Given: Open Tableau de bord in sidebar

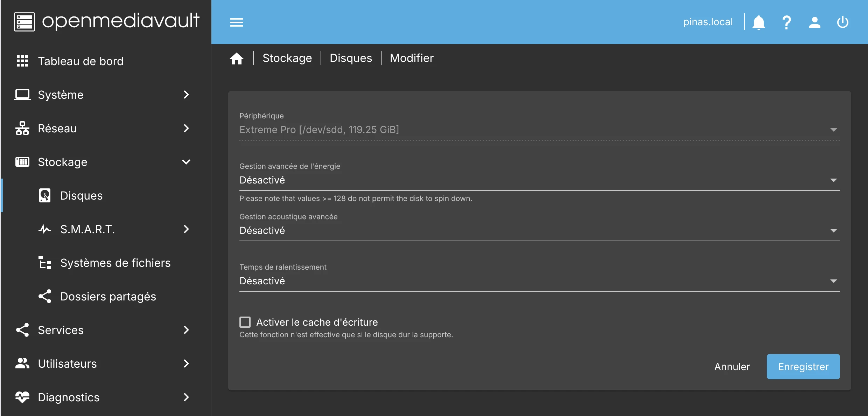Looking at the screenshot, I should 106,61.
